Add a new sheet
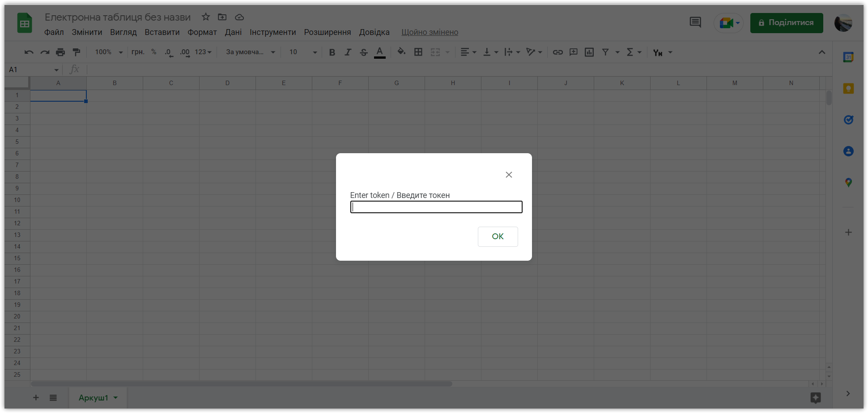Image resolution: width=868 pixels, height=413 pixels. (x=36, y=398)
